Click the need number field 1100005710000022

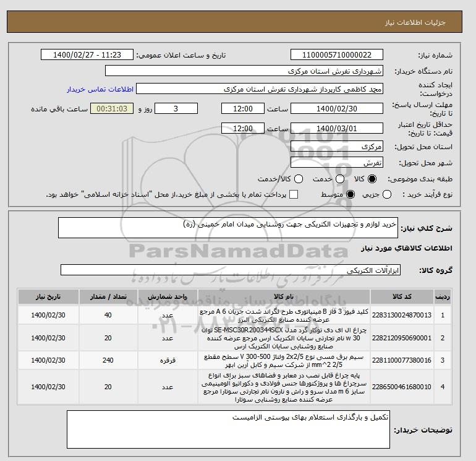coord(337,54)
